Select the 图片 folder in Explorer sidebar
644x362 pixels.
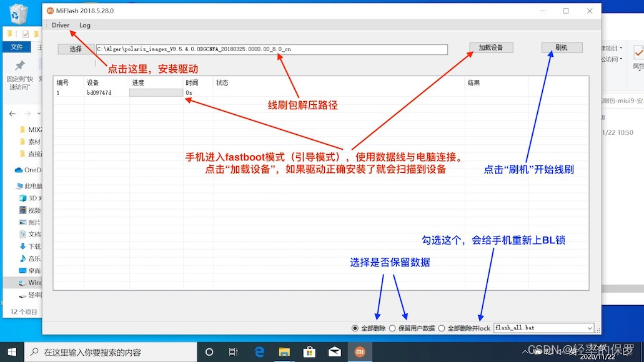31,222
